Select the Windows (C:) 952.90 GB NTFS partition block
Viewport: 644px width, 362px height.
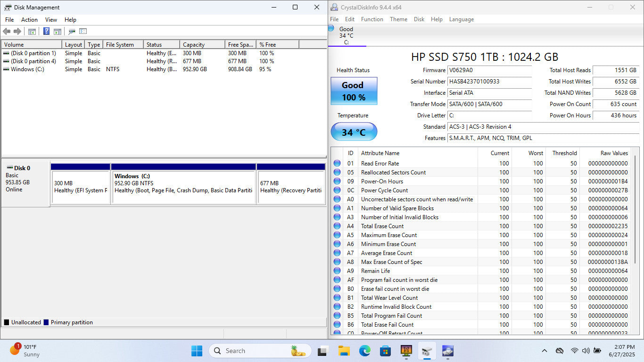(x=184, y=184)
